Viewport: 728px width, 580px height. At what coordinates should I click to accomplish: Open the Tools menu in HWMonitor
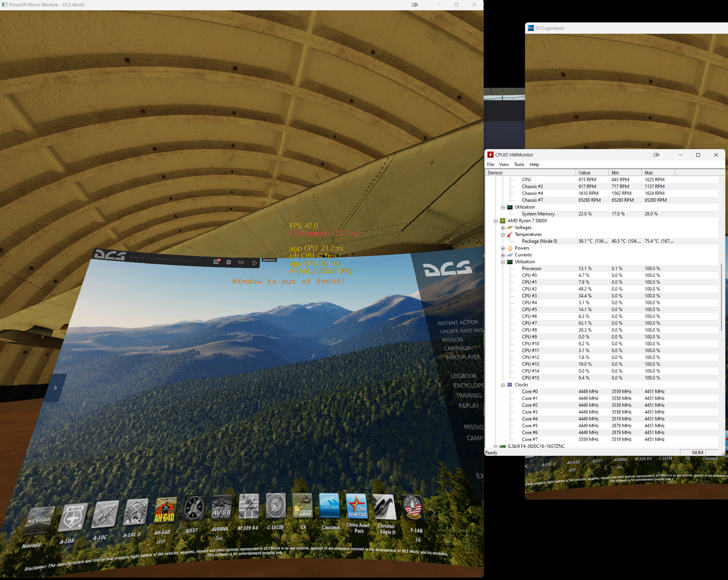pos(519,164)
